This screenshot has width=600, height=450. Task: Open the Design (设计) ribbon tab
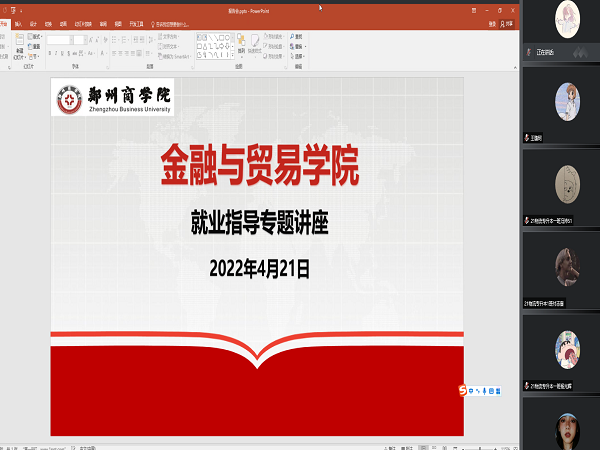33,22
